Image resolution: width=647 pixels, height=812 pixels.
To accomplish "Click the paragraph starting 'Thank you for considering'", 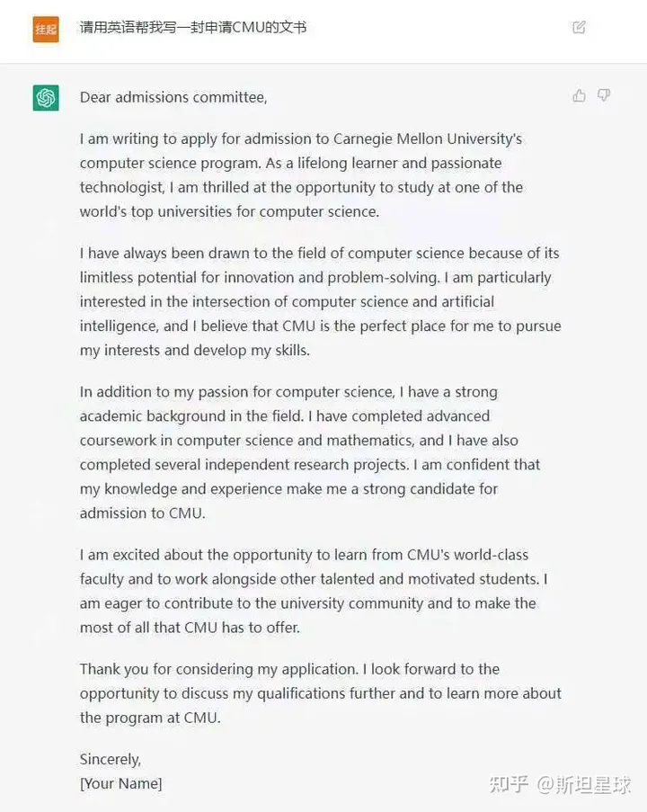I will click(321, 693).
